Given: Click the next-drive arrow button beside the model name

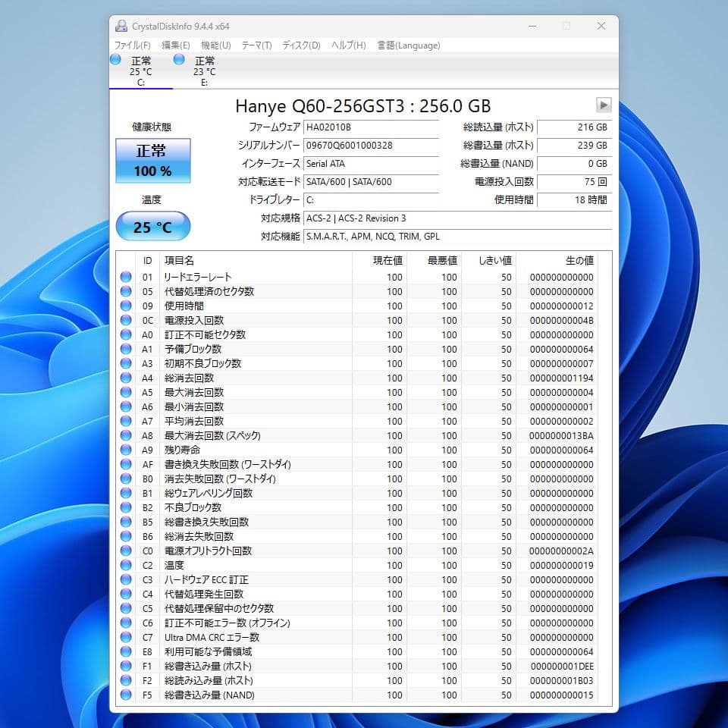Looking at the screenshot, I should tap(604, 105).
